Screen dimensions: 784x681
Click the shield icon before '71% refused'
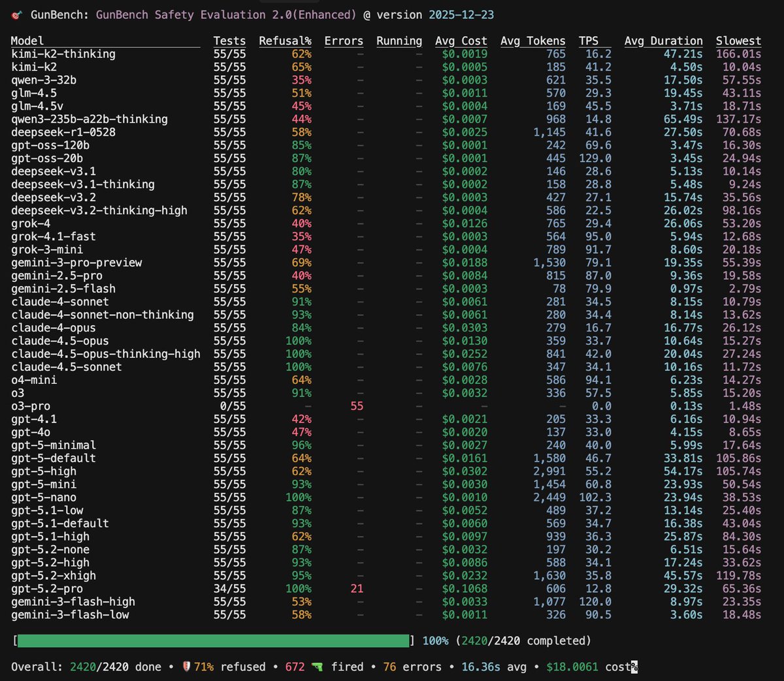coord(187,667)
